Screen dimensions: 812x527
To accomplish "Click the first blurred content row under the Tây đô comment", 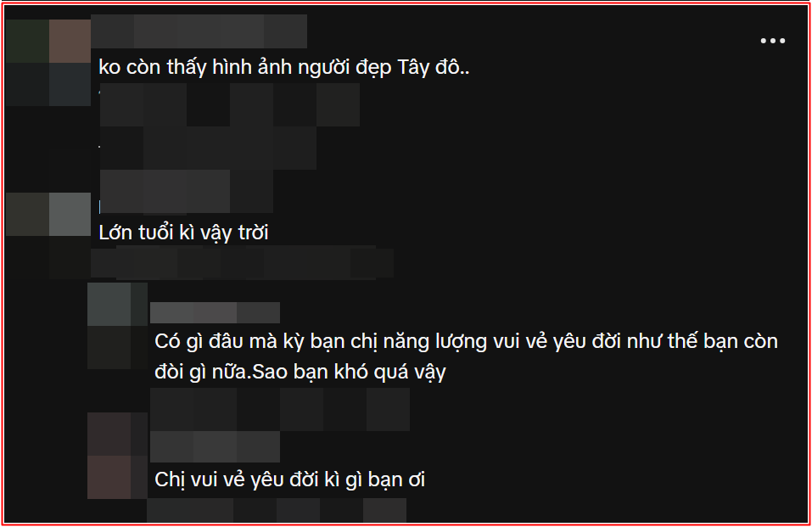I will [229, 104].
